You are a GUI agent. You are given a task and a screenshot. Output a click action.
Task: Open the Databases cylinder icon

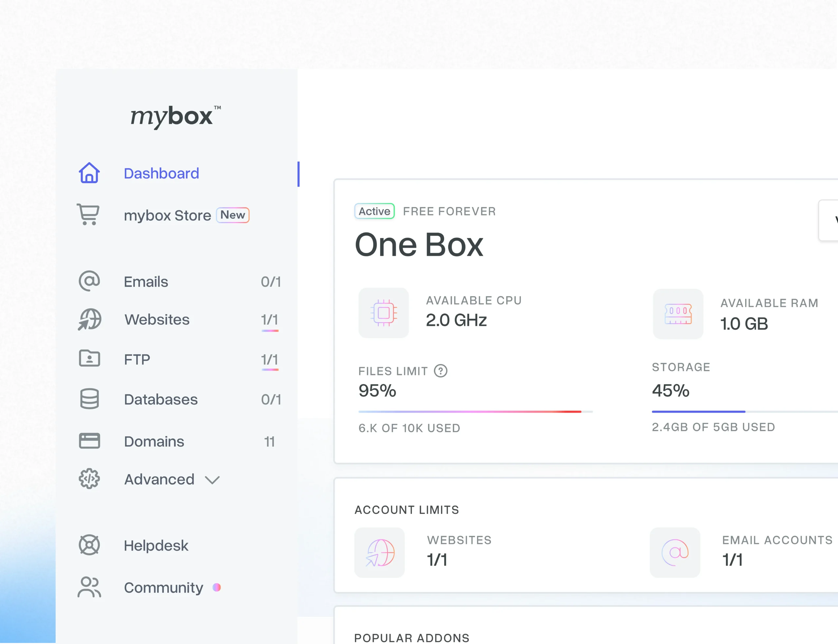tap(89, 399)
